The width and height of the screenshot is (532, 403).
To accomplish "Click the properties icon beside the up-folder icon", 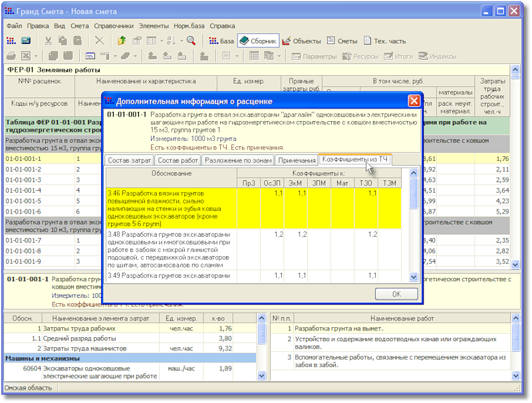I will point(137,41).
